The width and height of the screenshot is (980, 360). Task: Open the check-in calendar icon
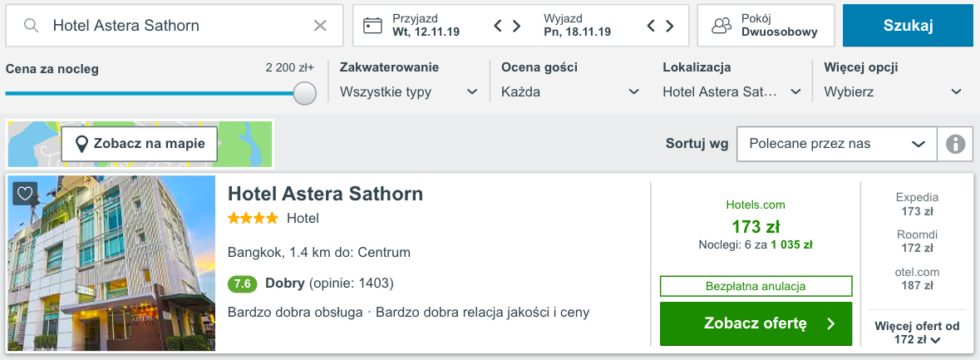click(x=373, y=26)
